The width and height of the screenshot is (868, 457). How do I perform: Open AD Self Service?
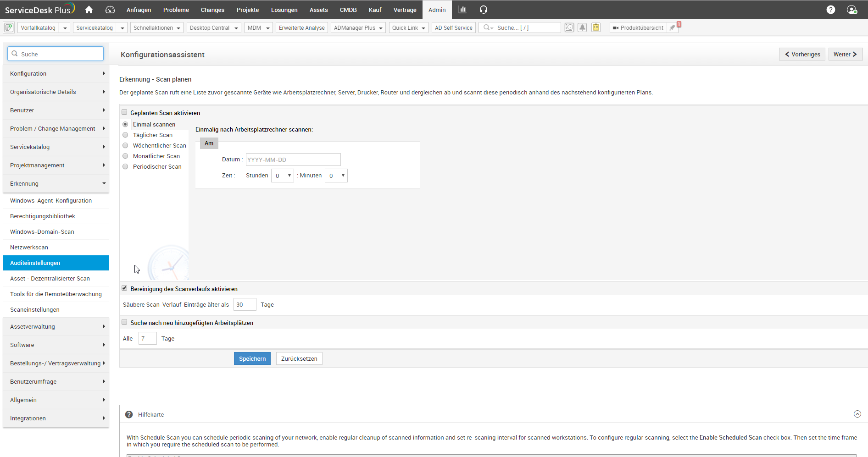pyautogui.click(x=453, y=28)
